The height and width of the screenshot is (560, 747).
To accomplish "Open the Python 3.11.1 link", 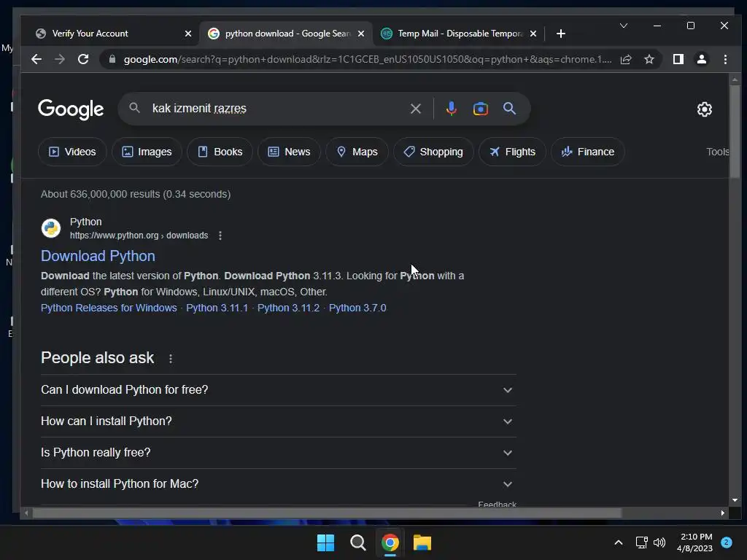I will [x=217, y=308].
